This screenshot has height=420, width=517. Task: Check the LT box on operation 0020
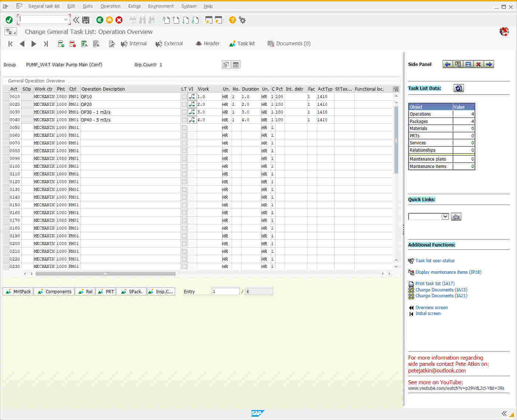(184, 104)
